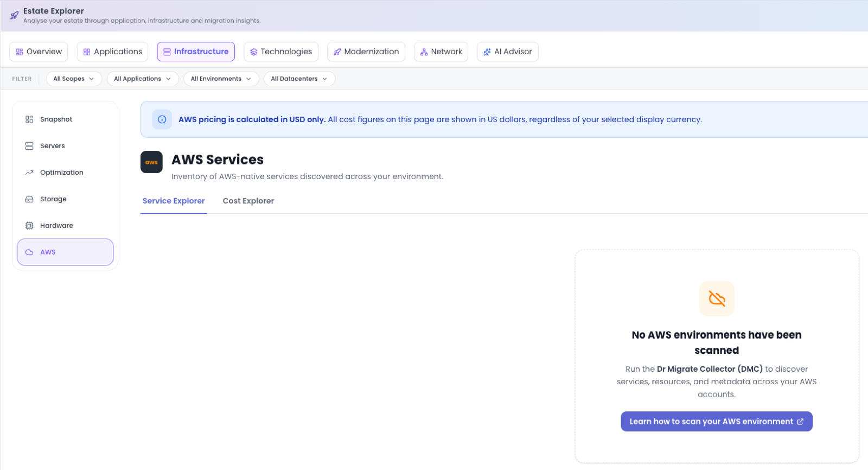Switch to the Applications tab

pyautogui.click(x=112, y=52)
